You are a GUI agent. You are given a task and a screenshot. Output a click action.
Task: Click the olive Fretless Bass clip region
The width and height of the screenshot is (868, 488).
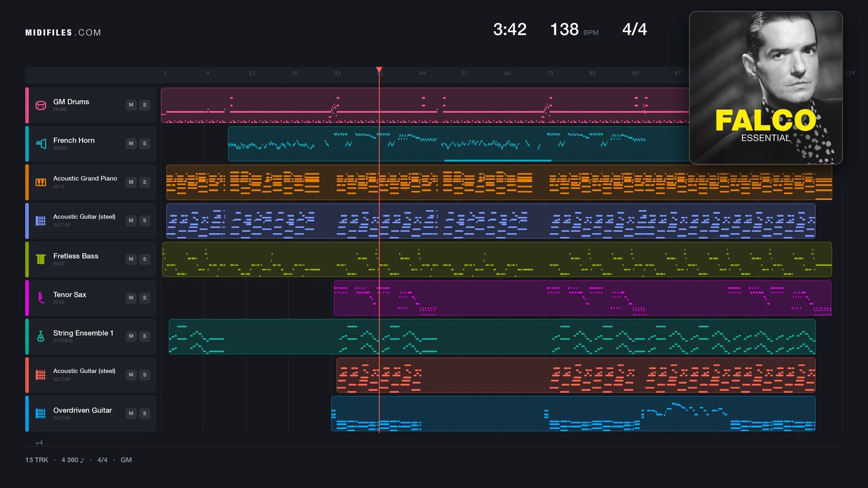[497, 259]
